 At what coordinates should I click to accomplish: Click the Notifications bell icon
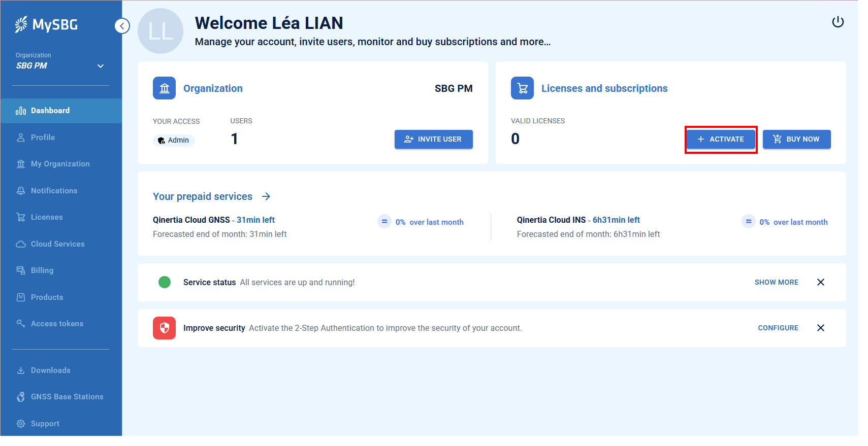pos(21,191)
